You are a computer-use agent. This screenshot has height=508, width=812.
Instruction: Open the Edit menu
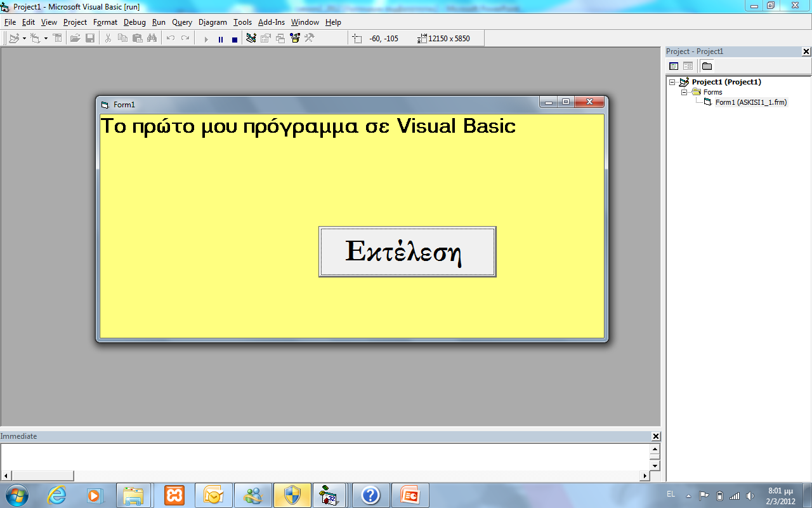[29, 22]
